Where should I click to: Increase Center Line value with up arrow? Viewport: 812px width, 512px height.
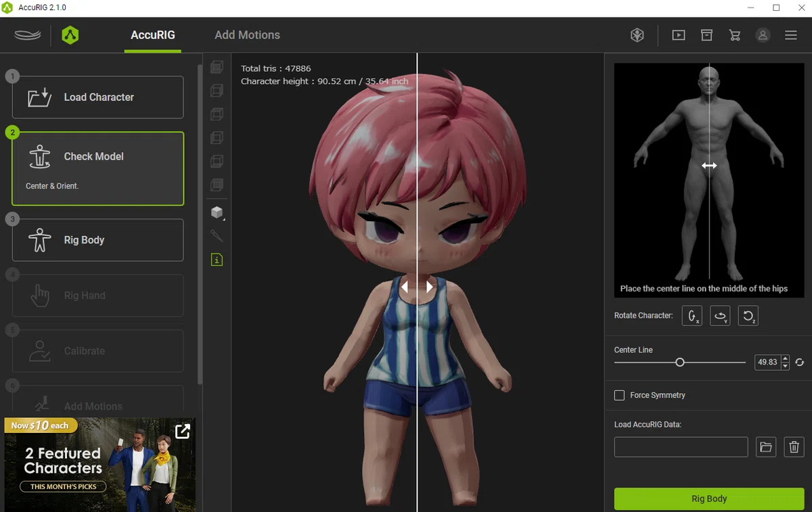pos(785,359)
